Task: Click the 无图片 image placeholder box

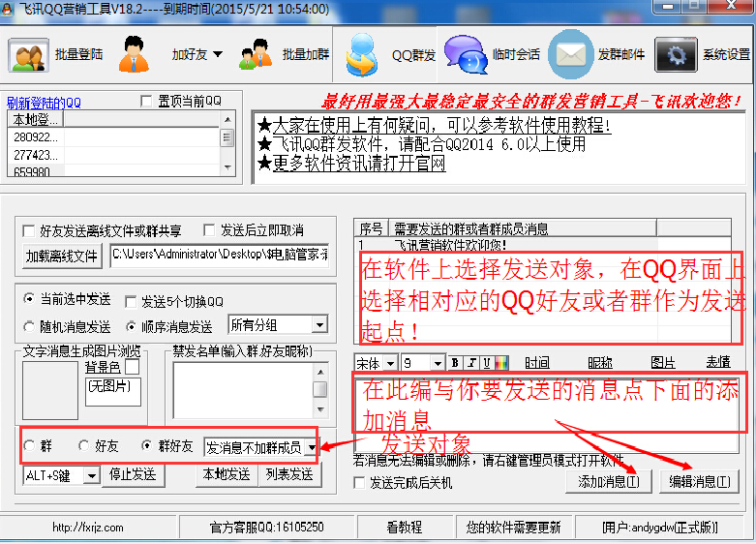Action: [x=113, y=392]
